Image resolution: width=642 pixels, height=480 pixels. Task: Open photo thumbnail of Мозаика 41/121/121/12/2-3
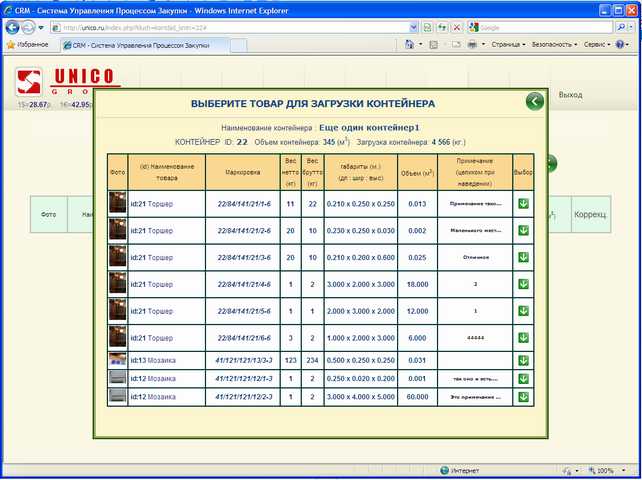(118, 396)
